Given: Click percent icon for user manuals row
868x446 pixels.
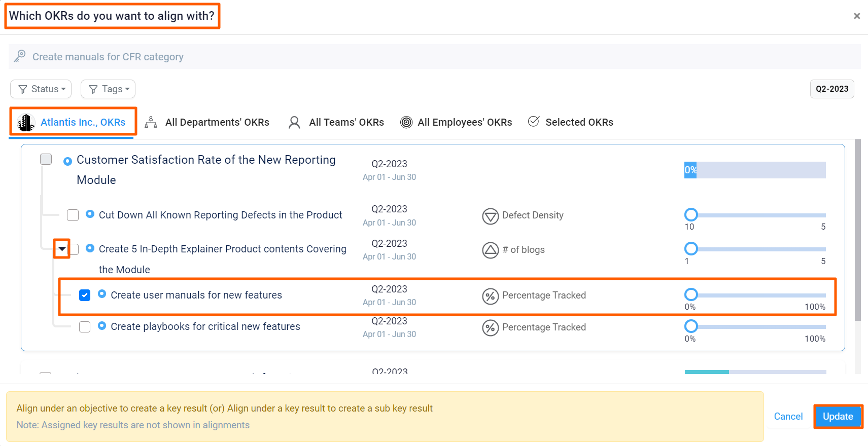Looking at the screenshot, I should point(490,296).
